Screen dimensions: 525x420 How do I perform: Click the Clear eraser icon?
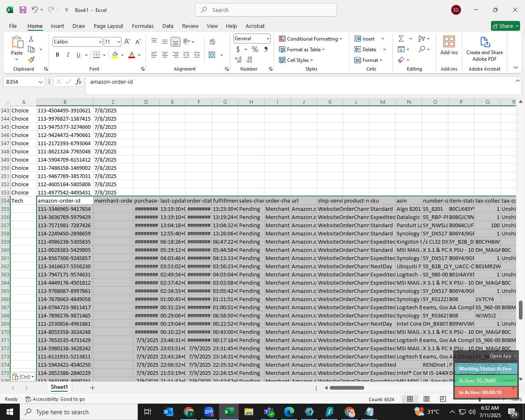401,60
